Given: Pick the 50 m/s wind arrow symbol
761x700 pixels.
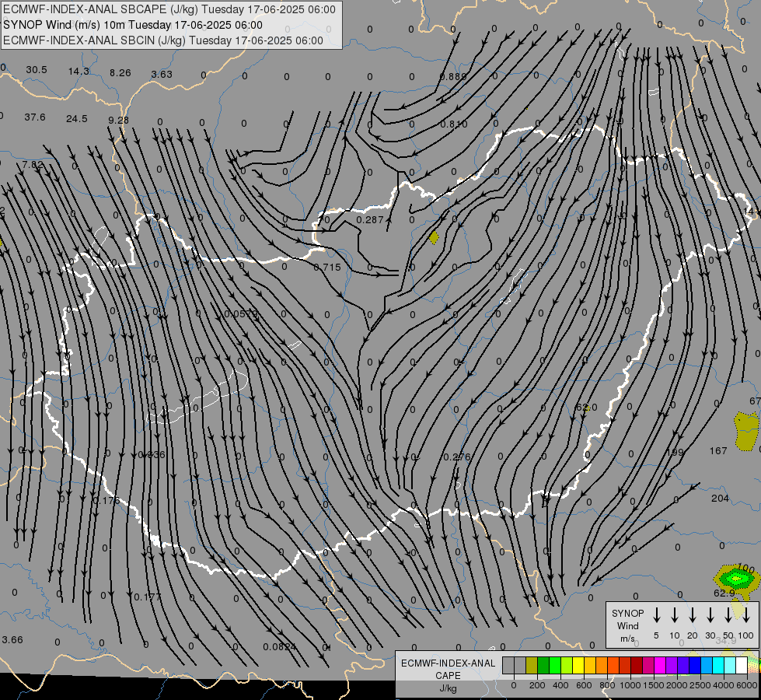Looking at the screenshot, I should [x=728, y=614].
